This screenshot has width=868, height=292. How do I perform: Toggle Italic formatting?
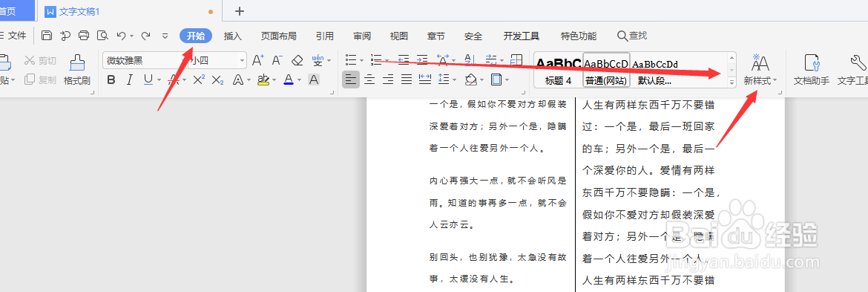click(x=130, y=80)
